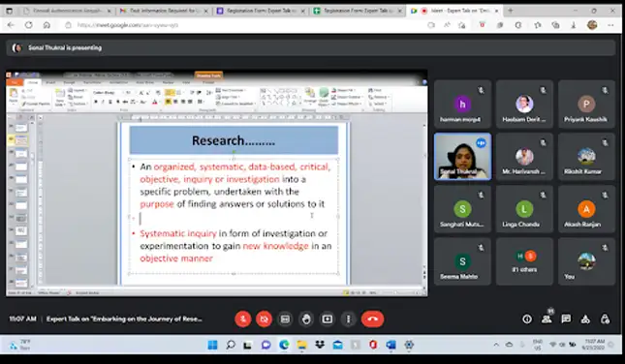Leave call with red hang-up button
625x364 pixels.
[372, 319]
